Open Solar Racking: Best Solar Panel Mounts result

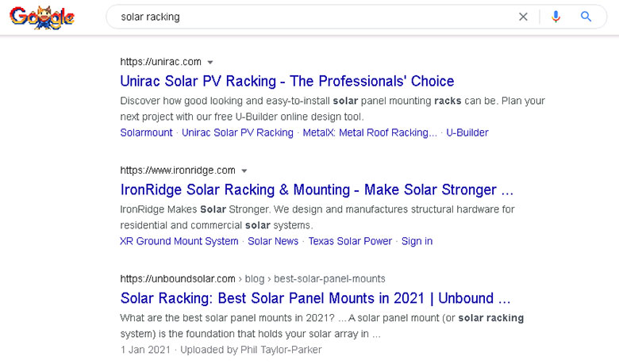[x=315, y=298]
